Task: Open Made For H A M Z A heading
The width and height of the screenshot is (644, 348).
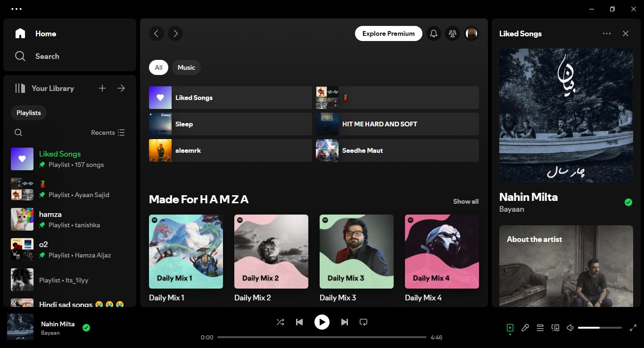Action: click(x=198, y=199)
